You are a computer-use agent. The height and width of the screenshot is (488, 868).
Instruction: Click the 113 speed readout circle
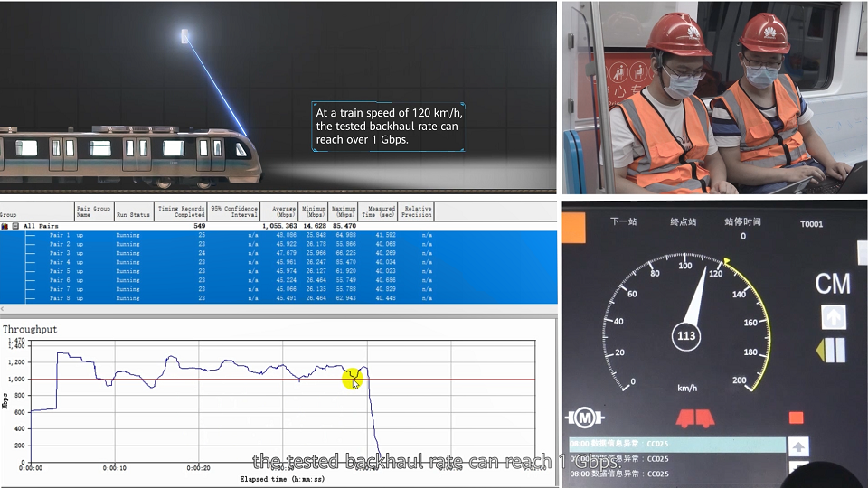pyautogui.click(x=686, y=338)
